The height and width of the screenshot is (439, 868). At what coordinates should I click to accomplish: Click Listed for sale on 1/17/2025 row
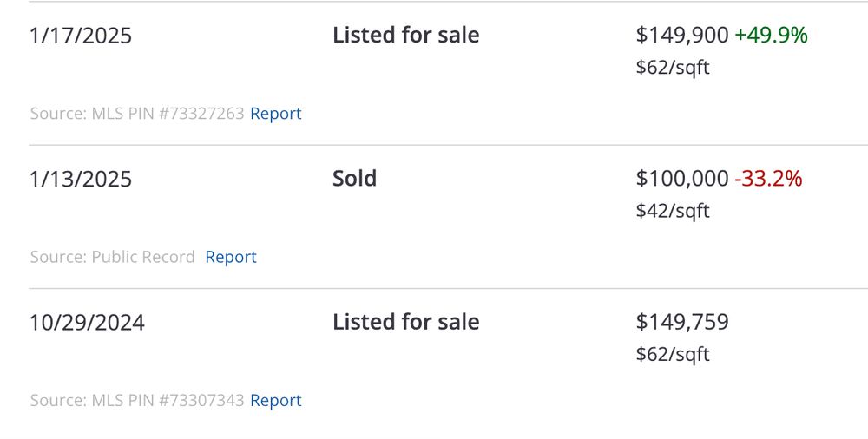click(x=405, y=35)
